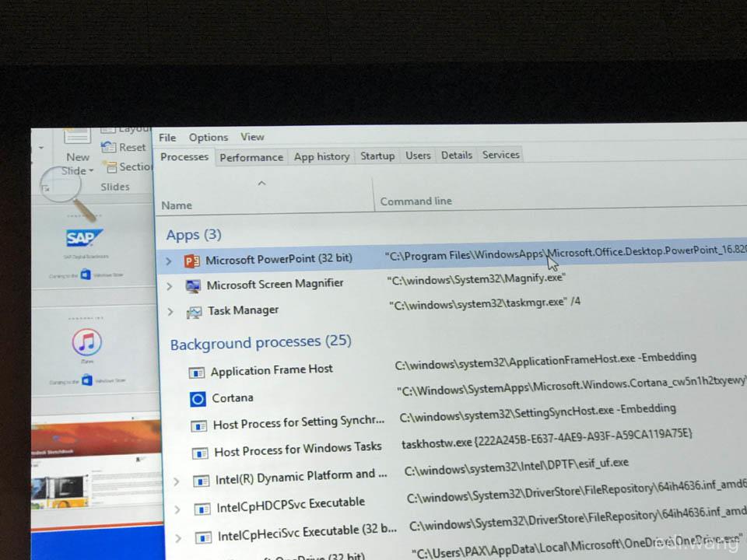Switch to the Performance tab
747x560 pixels.
251,158
